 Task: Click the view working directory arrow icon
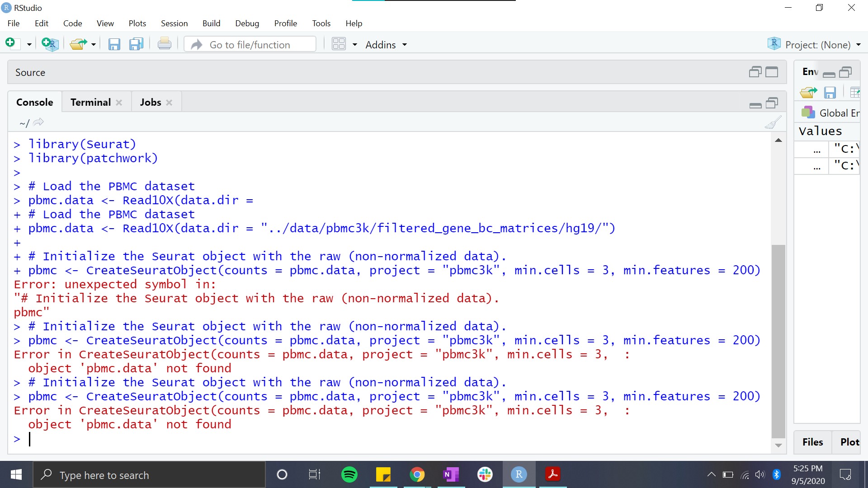[x=38, y=122]
